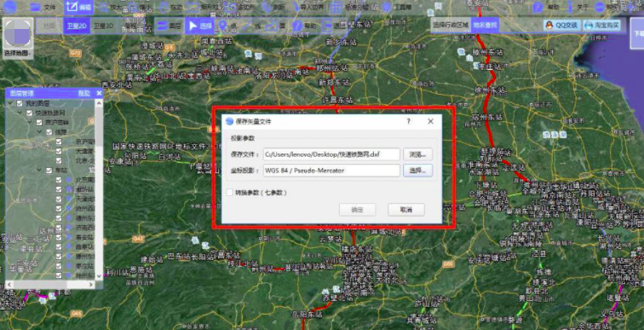Open the 帮助 link in the layer panel
Screen dimensions: 644x330
[x=83, y=93]
